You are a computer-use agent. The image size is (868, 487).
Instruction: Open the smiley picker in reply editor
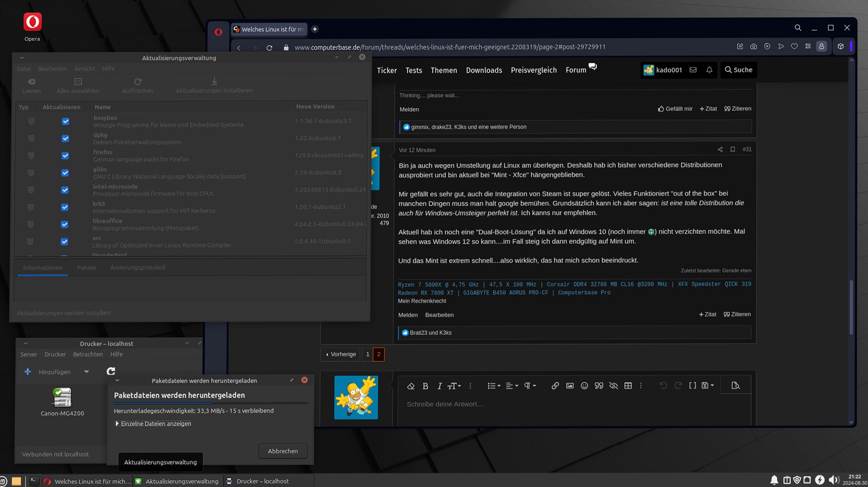(x=584, y=386)
